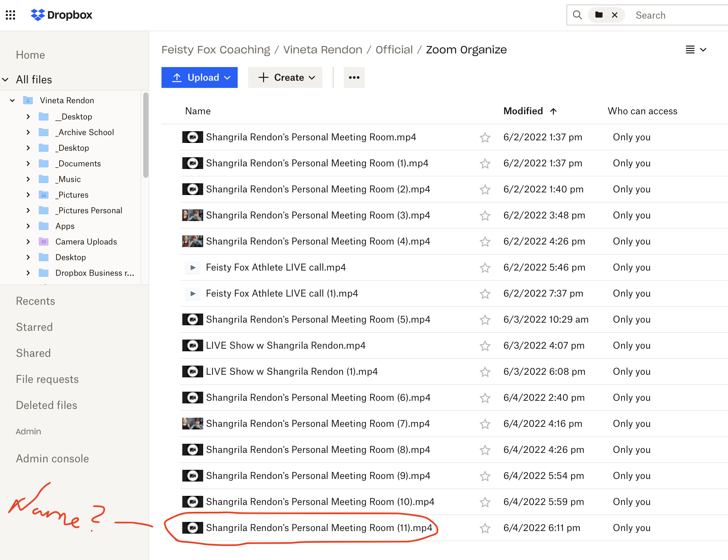Star Shangrila Rendon's Personal Meeting Room.mp4
The width and height of the screenshot is (728, 560).
[485, 137]
